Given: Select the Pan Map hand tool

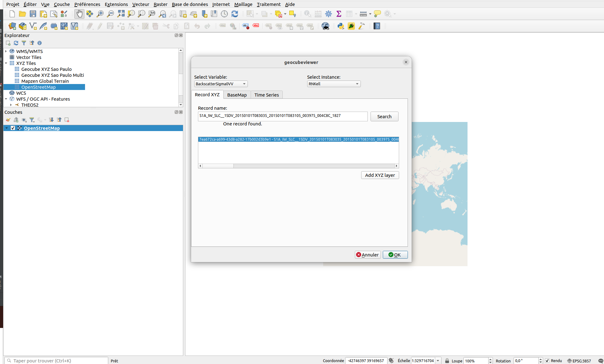Looking at the screenshot, I should coord(79,14).
